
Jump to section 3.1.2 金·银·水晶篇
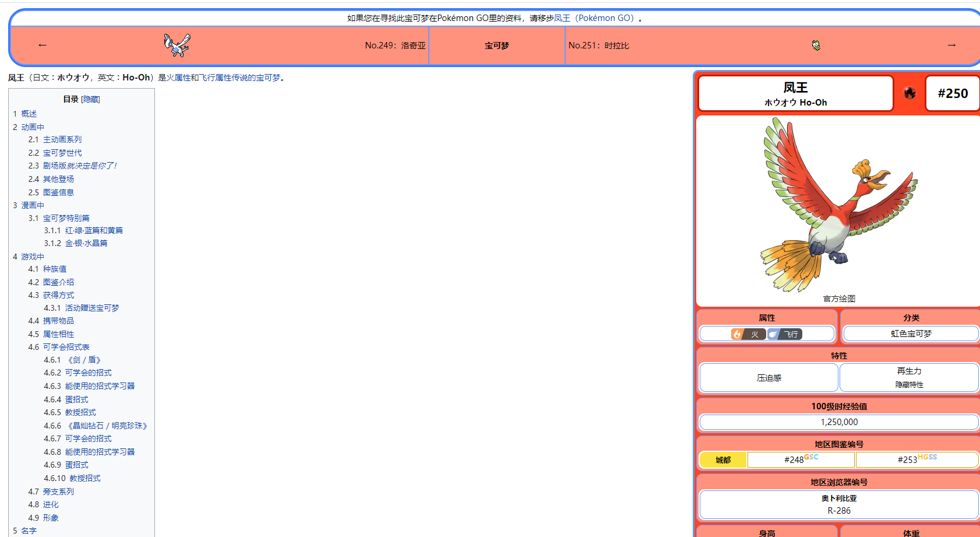[76, 243]
